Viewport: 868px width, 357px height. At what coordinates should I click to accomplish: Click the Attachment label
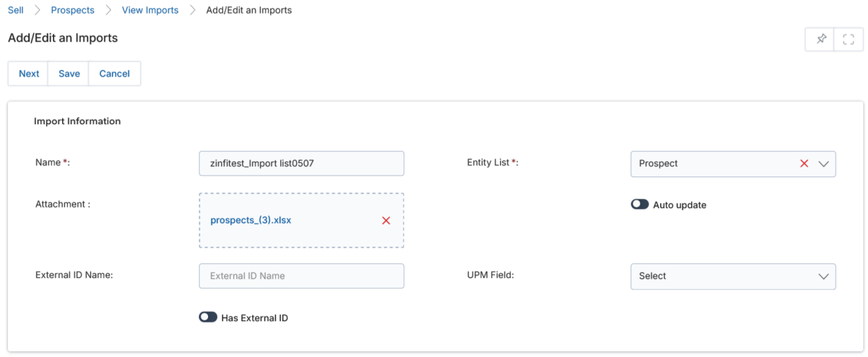[x=63, y=204]
